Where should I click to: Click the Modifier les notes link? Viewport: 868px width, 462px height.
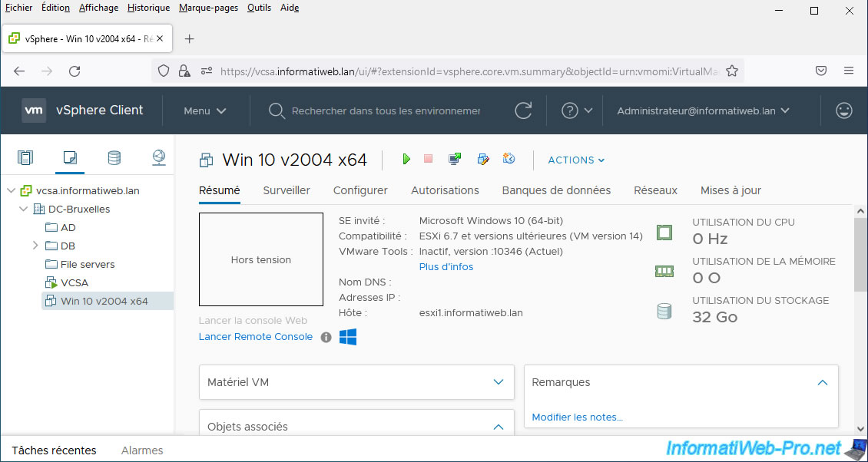577,417
